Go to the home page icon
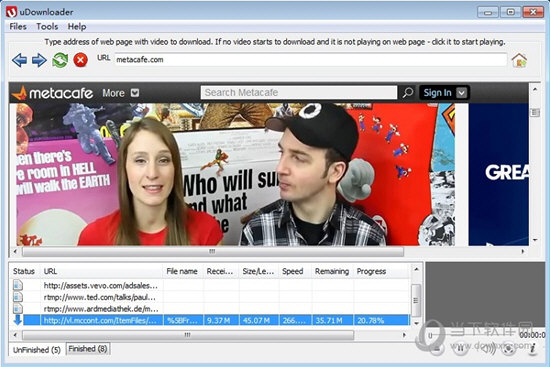This screenshot has width=550, height=367. pyautogui.click(x=519, y=60)
